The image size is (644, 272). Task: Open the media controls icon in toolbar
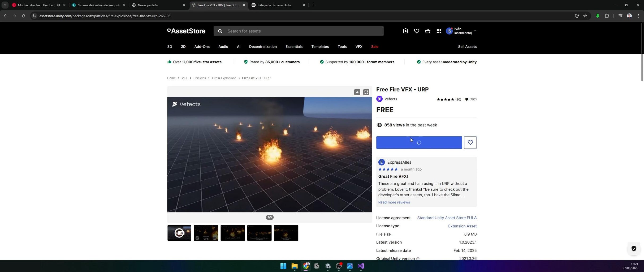620,16
